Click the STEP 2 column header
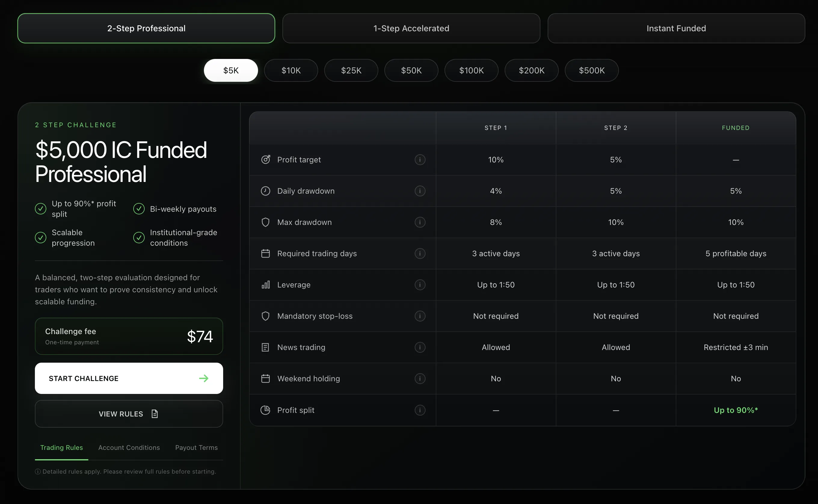 point(616,128)
